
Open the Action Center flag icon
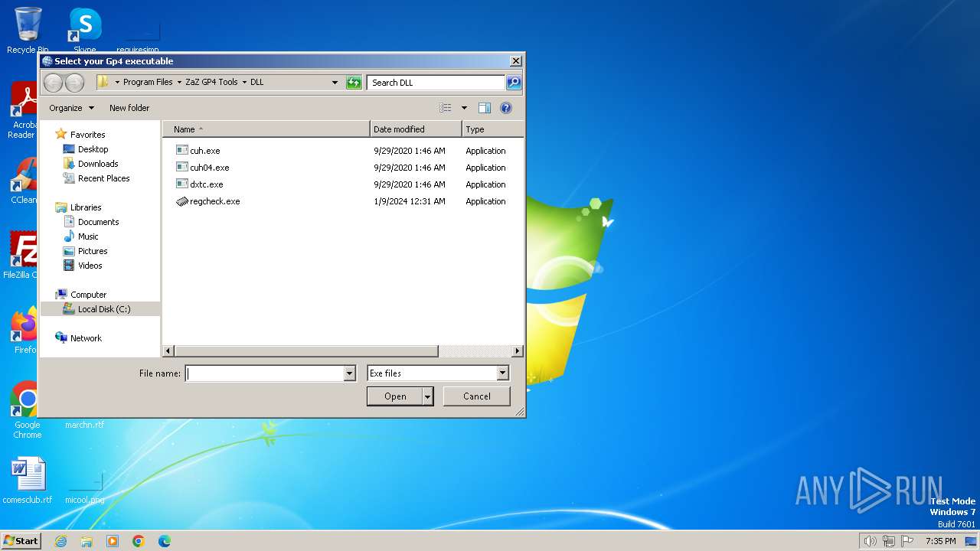pyautogui.click(x=907, y=541)
